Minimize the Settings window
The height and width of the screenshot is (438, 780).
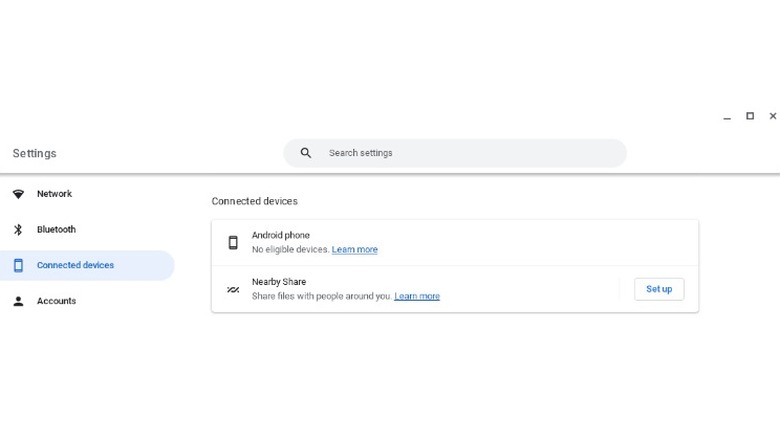[x=727, y=117]
